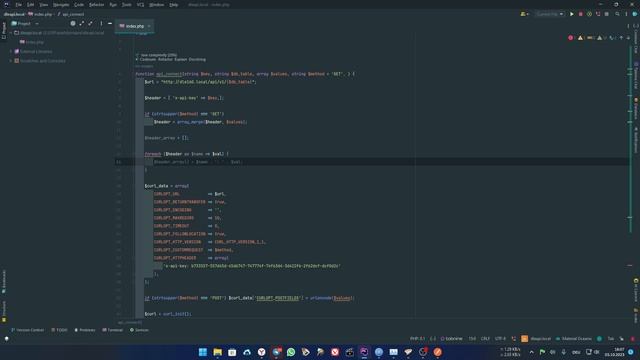
Task: Open the Edit menu
Action: [31, 4]
